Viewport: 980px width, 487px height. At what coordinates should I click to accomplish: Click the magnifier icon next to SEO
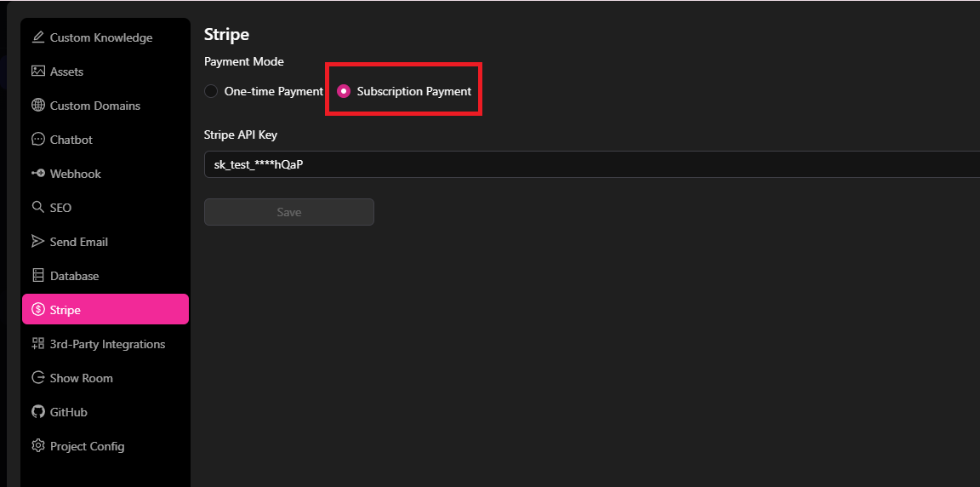point(37,208)
